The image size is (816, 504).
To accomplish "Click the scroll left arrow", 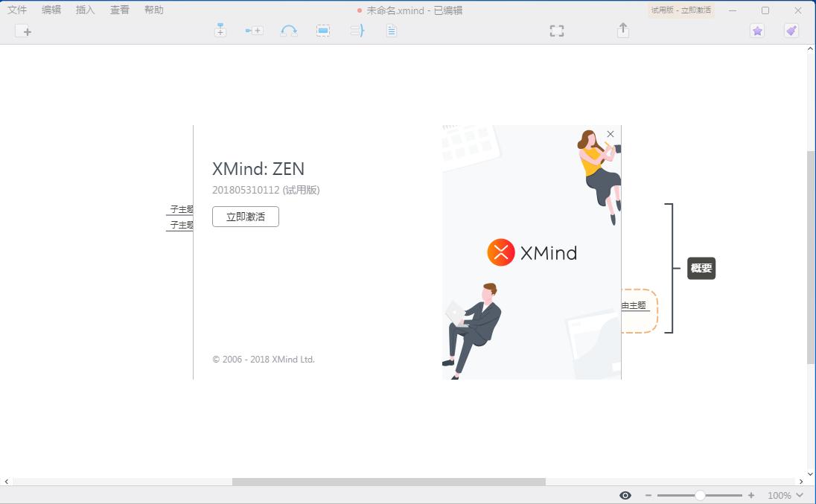I will point(6,482).
